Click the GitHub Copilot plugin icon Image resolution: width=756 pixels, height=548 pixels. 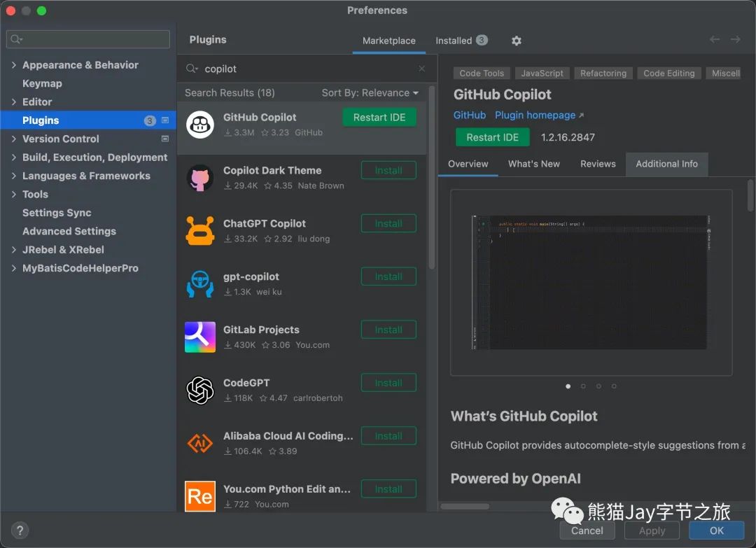[199, 124]
